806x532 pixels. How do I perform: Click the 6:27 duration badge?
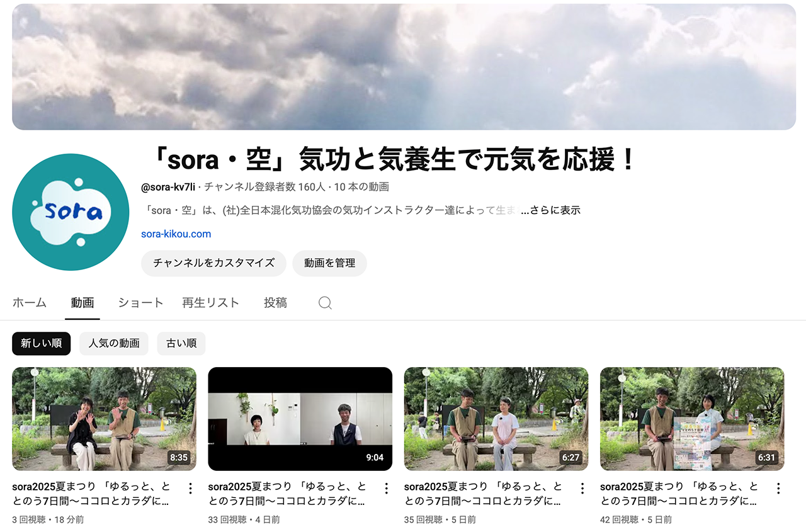tap(571, 458)
